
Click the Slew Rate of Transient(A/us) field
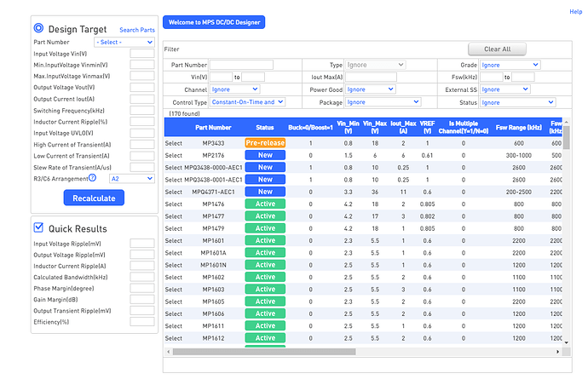[142, 167]
